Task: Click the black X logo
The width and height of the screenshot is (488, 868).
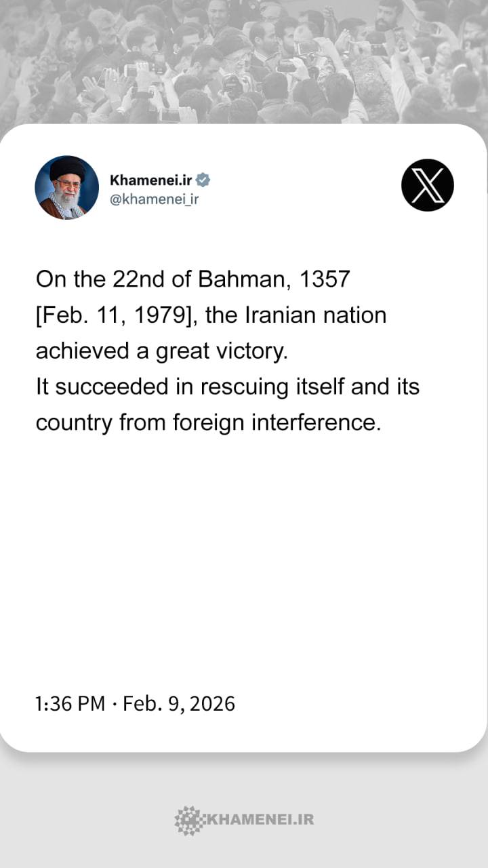Action: coord(427,185)
